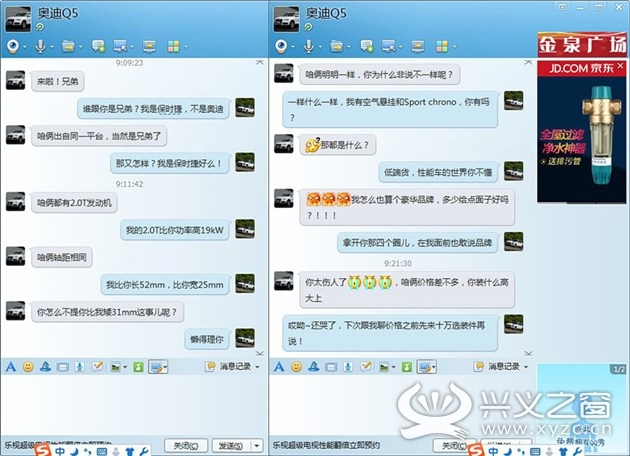Expand picture options arrow in left window

point(125,367)
